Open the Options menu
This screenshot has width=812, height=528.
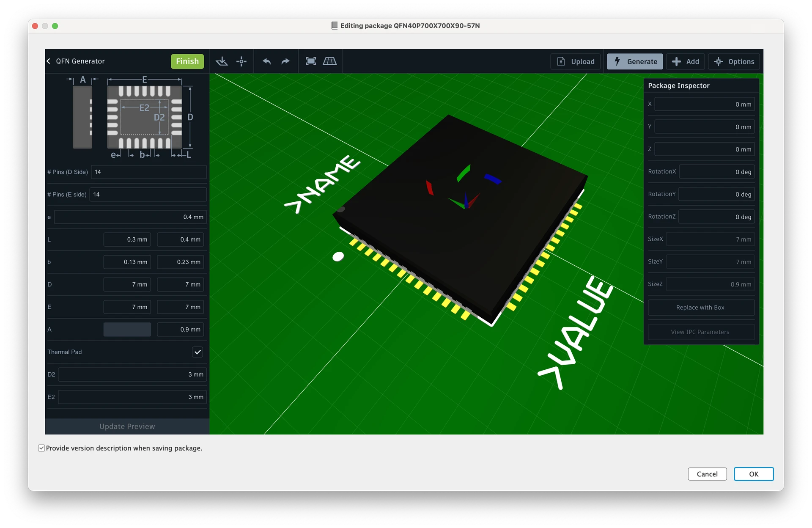click(x=734, y=61)
